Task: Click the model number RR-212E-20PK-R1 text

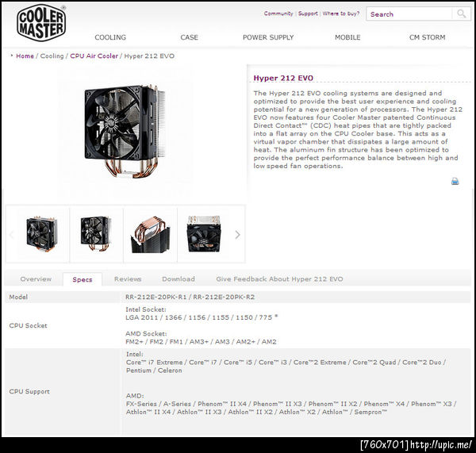Action: (x=156, y=297)
